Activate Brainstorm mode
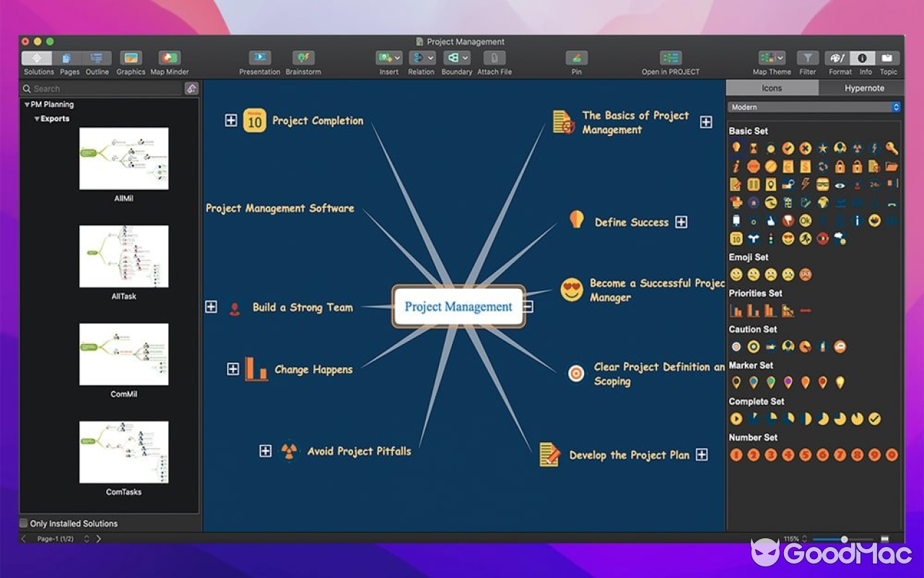This screenshot has width=924, height=578. click(x=303, y=58)
